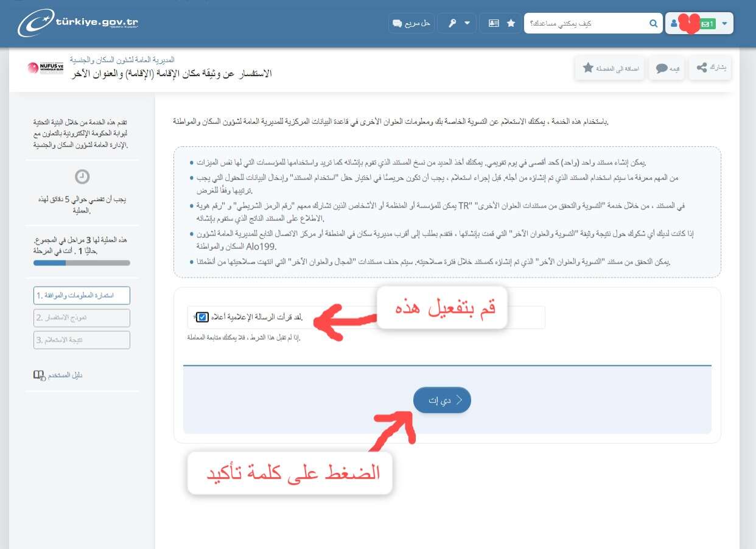The image size is (756, 549).
Task: Open the quick solution chat button
Action: pyautogui.click(x=411, y=24)
